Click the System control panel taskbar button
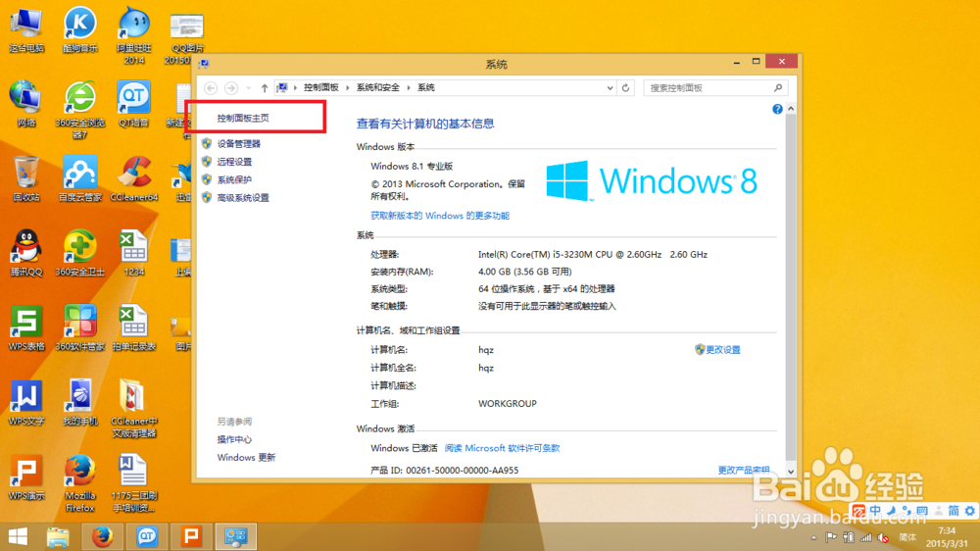 (x=236, y=536)
